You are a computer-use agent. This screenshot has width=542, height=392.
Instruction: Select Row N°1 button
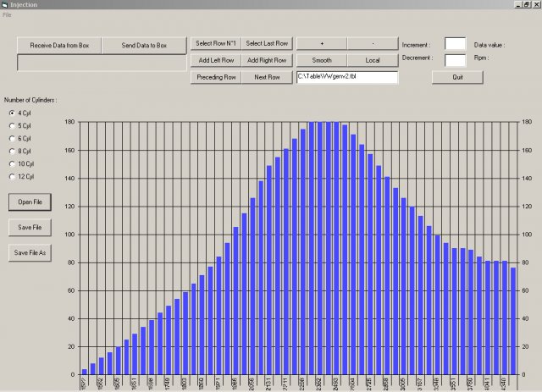pyautogui.click(x=216, y=43)
